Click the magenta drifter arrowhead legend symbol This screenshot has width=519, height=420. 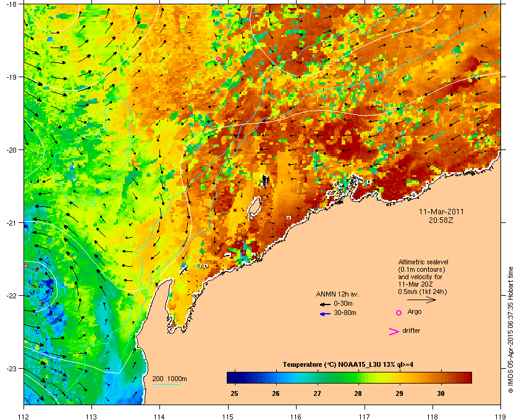[394, 332]
